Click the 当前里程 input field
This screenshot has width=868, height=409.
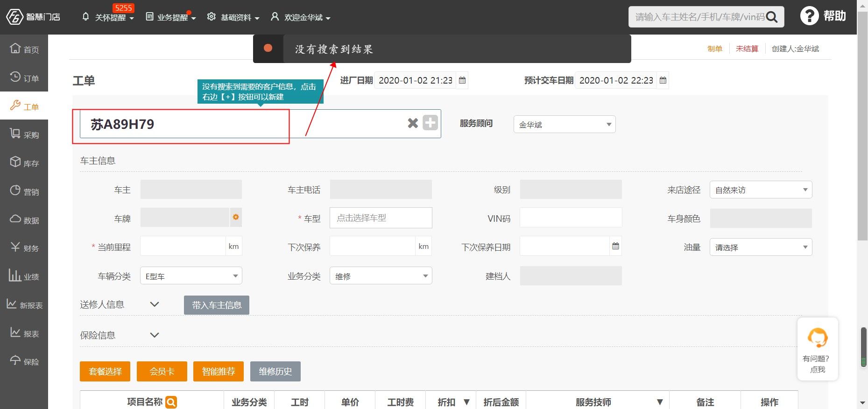point(183,246)
